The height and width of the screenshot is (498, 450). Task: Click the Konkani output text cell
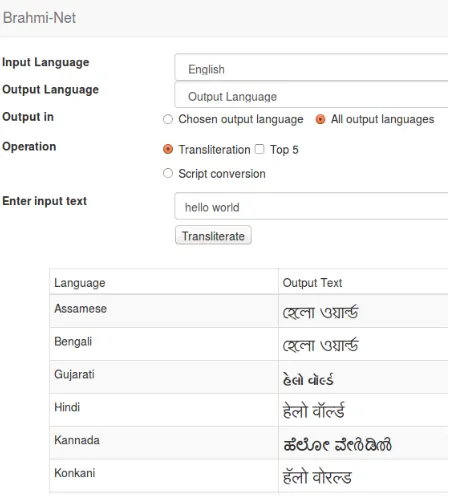click(x=363, y=476)
